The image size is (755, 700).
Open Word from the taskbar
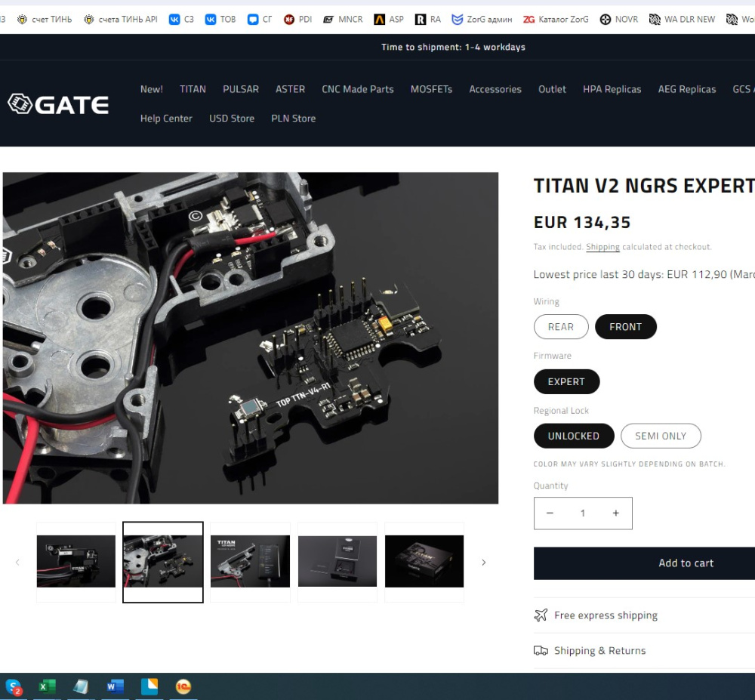click(x=115, y=686)
